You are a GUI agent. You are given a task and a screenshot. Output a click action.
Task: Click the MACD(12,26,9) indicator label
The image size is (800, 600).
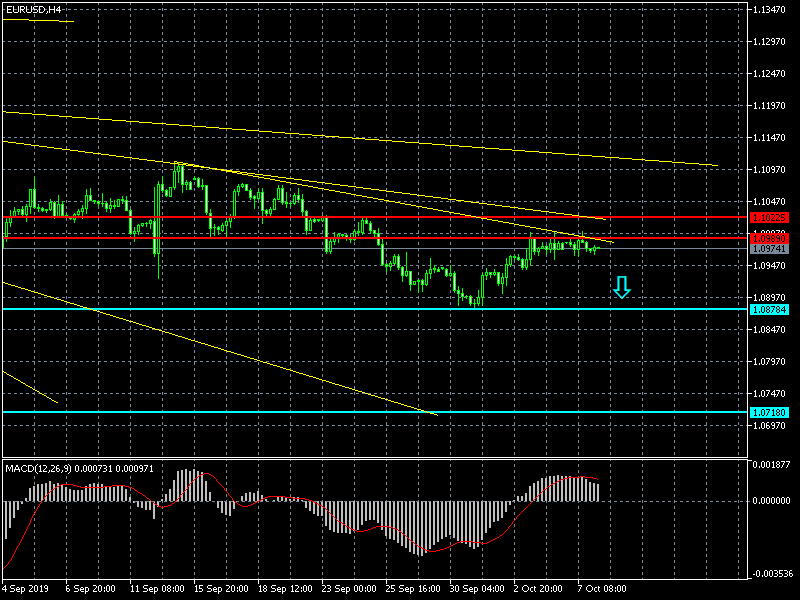tap(69, 468)
